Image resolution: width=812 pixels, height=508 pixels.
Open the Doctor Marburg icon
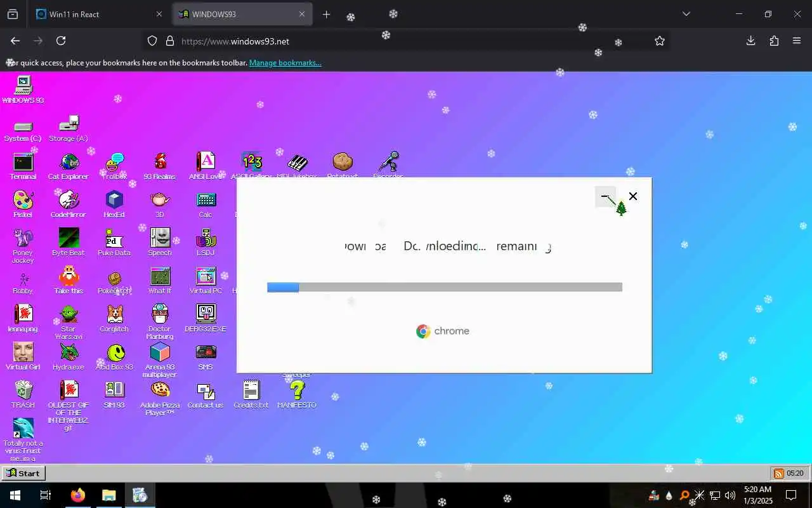(x=160, y=323)
